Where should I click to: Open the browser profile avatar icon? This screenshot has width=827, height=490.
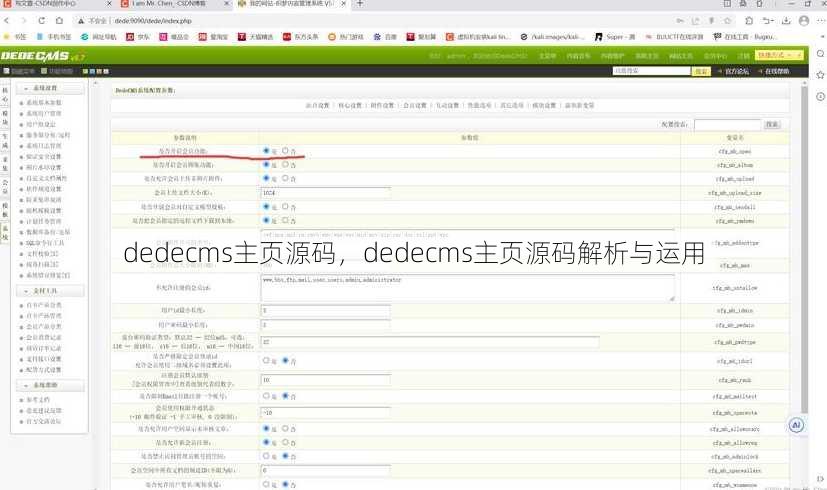click(x=804, y=21)
